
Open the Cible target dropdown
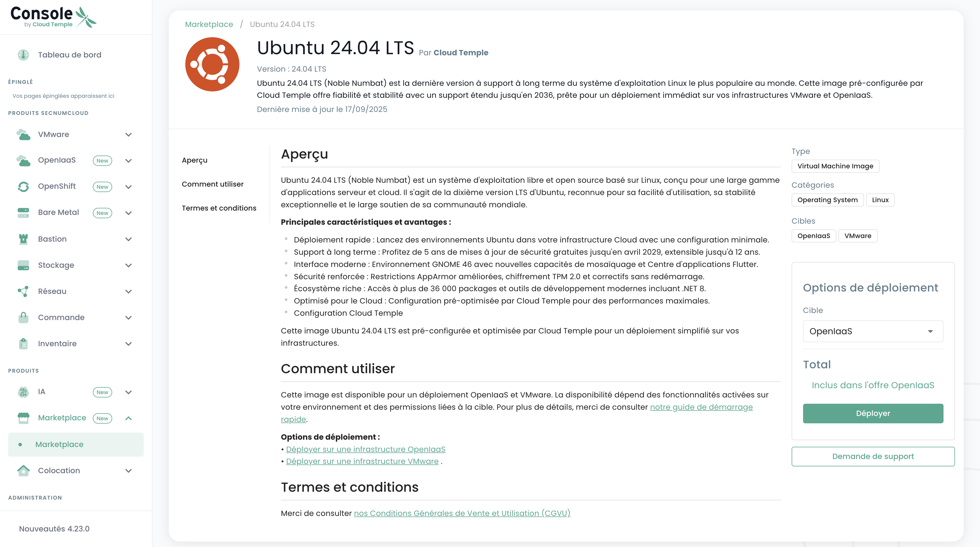(873, 331)
